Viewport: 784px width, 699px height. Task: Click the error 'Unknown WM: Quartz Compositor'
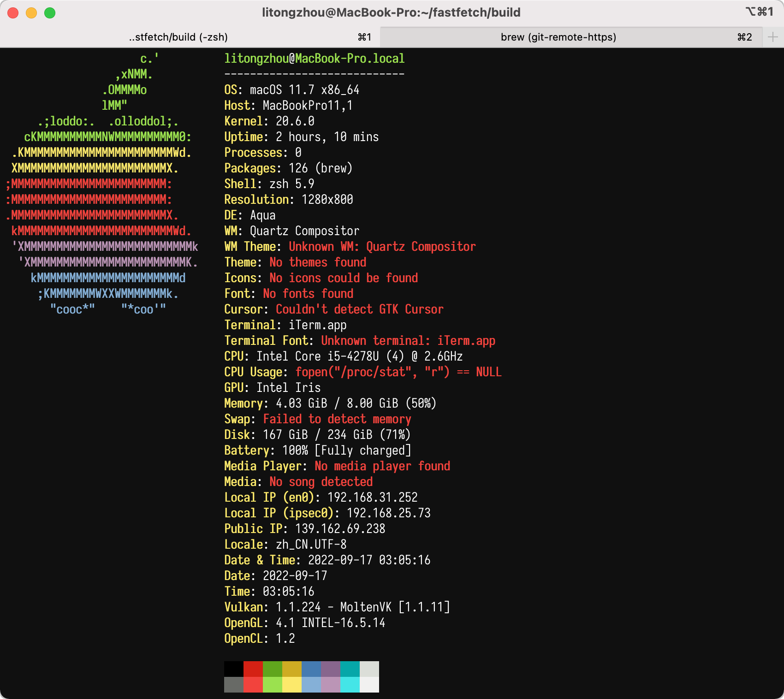[x=382, y=247]
